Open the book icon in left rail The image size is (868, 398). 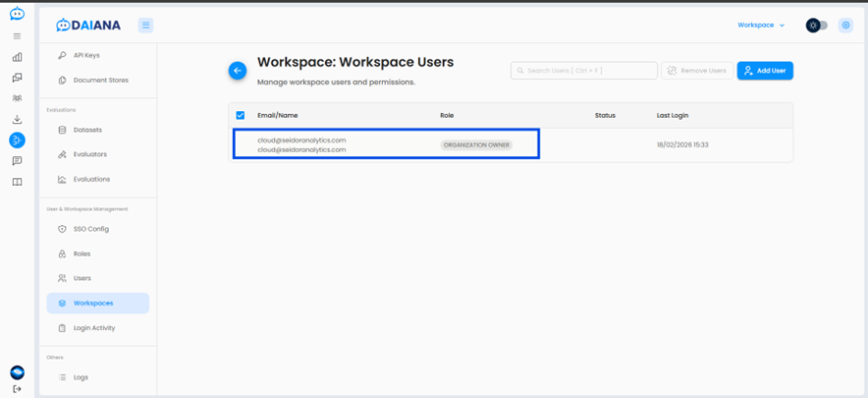click(17, 182)
